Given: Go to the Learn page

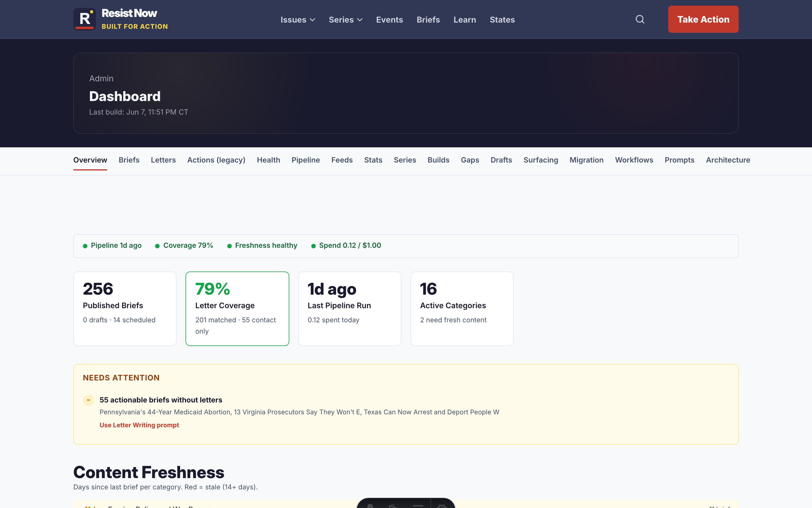Looking at the screenshot, I should click(x=465, y=19).
